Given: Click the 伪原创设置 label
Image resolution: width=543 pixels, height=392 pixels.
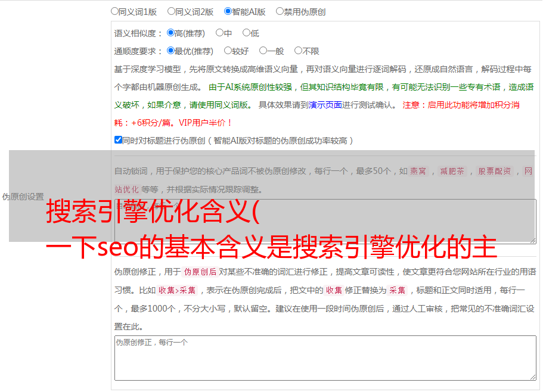Looking at the screenshot, I should pyautogui.click(x=23, y=197).
